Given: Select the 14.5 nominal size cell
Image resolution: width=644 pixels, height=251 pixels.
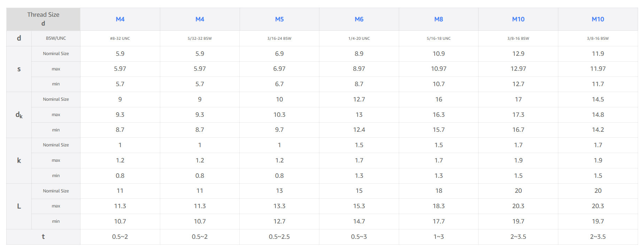Looking at the screenshot, I should pyautogui.click(x=598, y=99).
